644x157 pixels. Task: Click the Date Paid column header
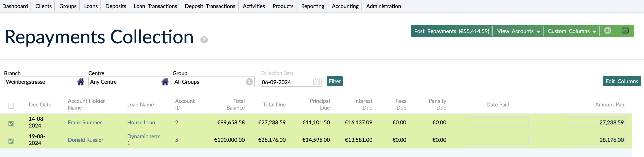[498, 105]
